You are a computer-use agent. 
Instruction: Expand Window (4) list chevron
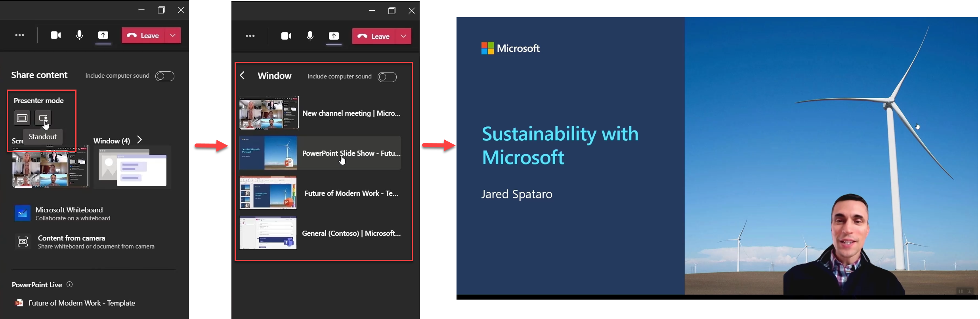click(139, 140)
